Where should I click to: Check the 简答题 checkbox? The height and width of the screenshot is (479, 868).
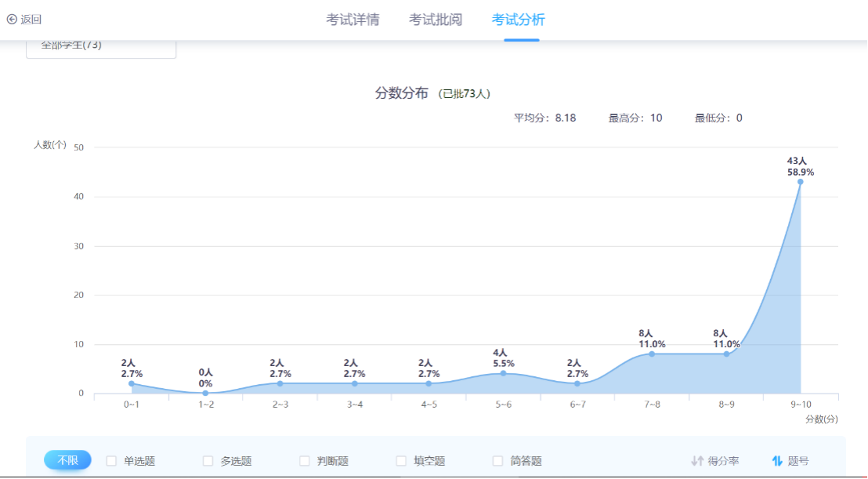tap(497, 461)
